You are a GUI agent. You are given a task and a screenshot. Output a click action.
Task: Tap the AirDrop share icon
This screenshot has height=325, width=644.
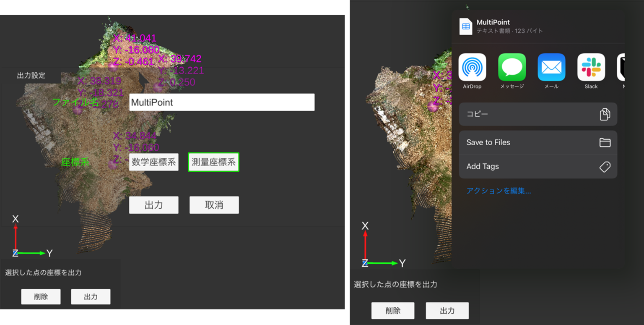pos(472,67)
